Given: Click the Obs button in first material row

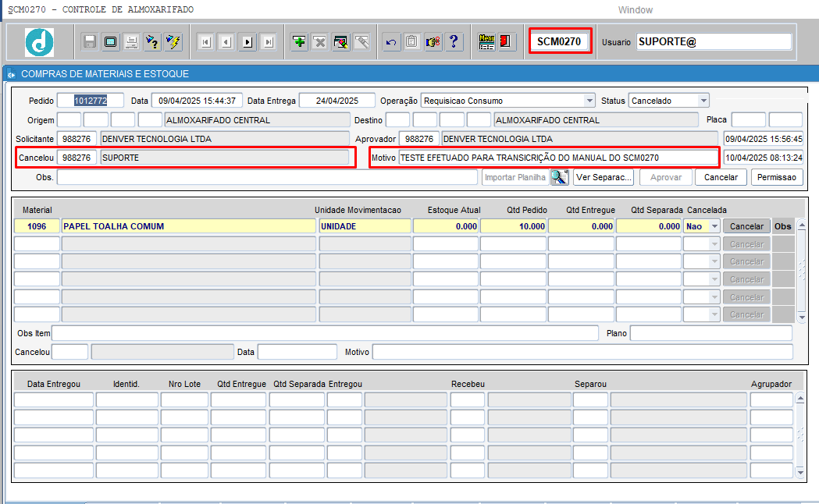Looking at the screenshot, I should 782,226.
